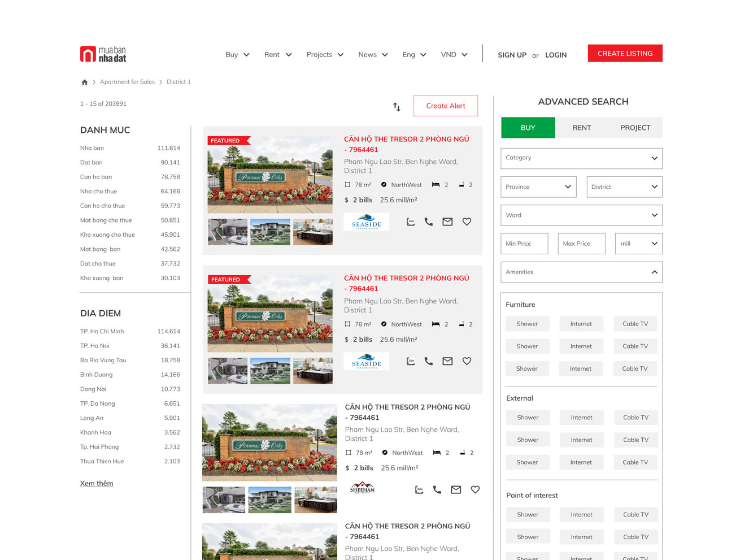This screenshot has height=560, width=740.
Task: Open the Buy menu in navigation
Action: (x=237, y=55)
